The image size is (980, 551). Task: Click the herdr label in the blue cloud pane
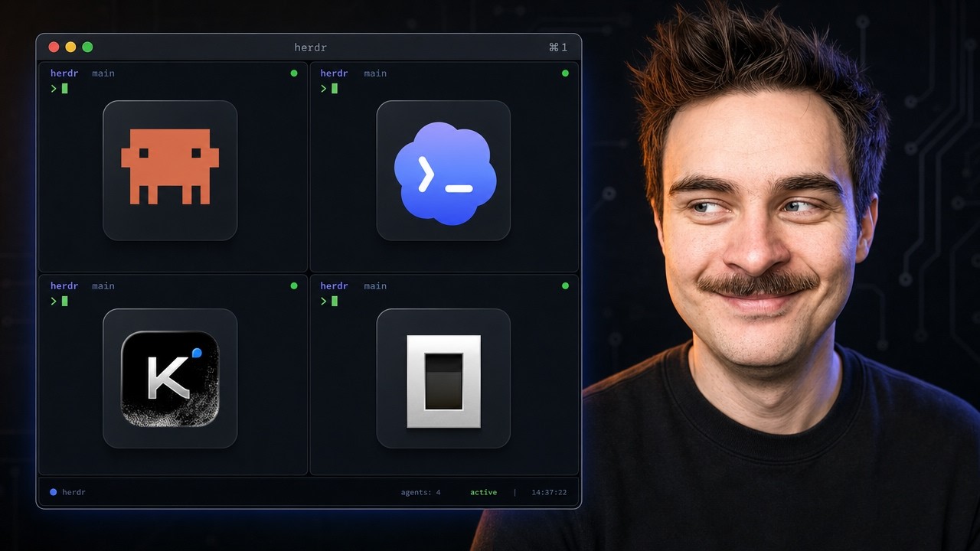pyautogui.click(x=334, y=73)
